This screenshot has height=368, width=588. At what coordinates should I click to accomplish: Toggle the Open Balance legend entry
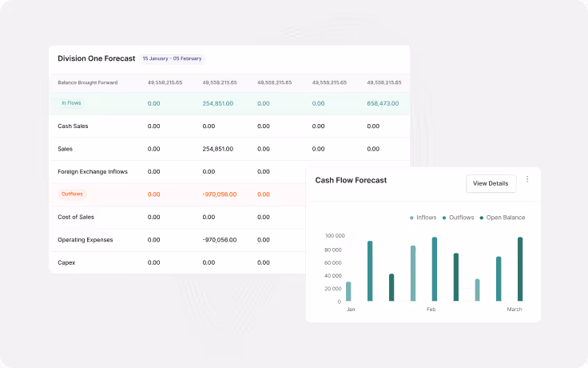pyautogui.click(x=503, y=218)
